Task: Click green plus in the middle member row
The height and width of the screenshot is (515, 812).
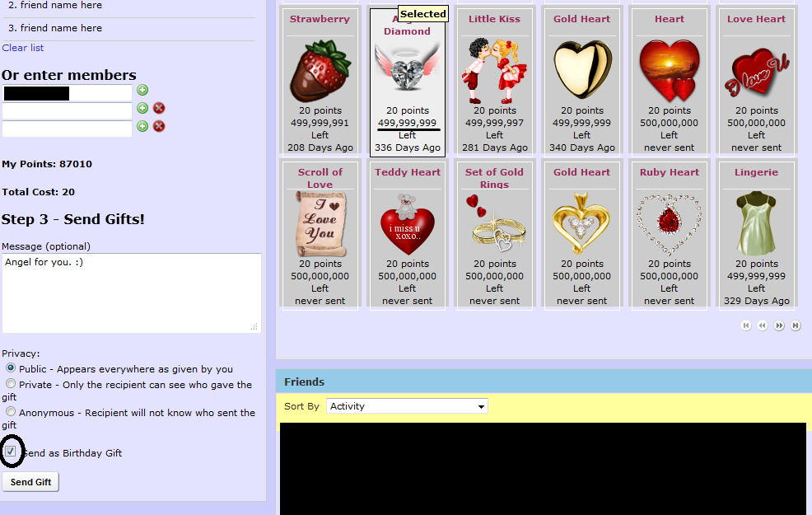Action: (x=142, y=108)
